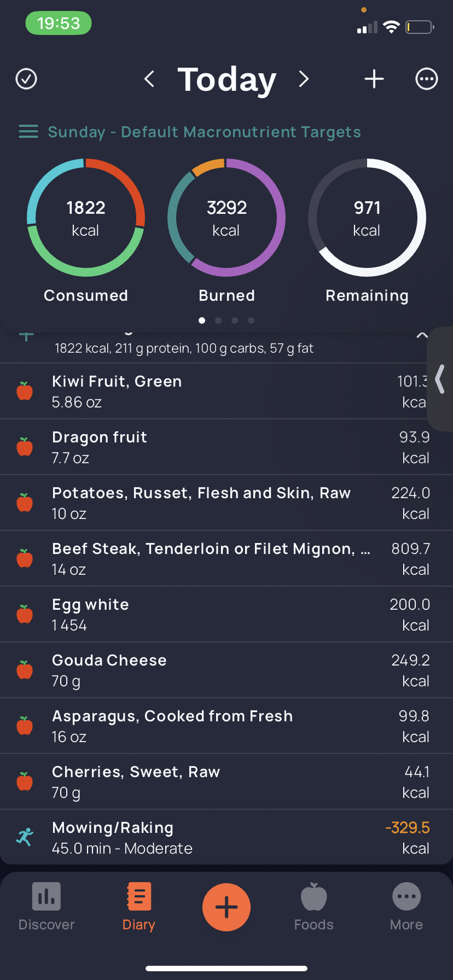Select the Diary tab icon

click(x=138, y=896)
